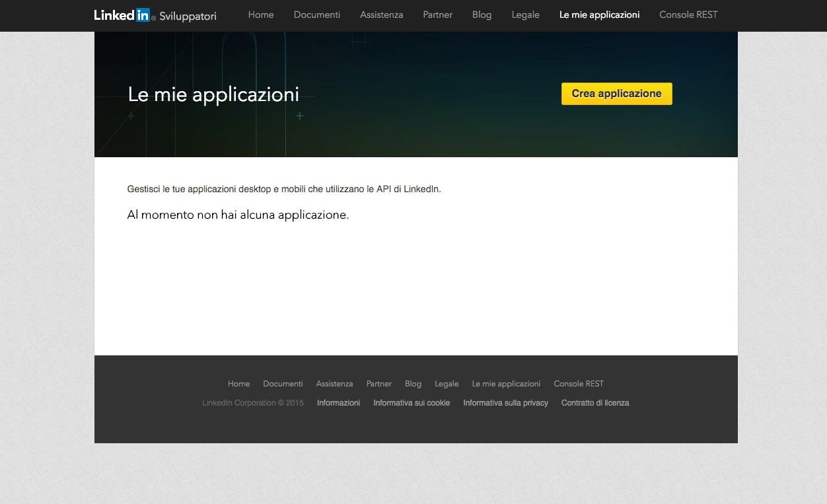Screen dimensions: 827x504
Task: Follow the footer Assistenza link
Action: point(334,384)
